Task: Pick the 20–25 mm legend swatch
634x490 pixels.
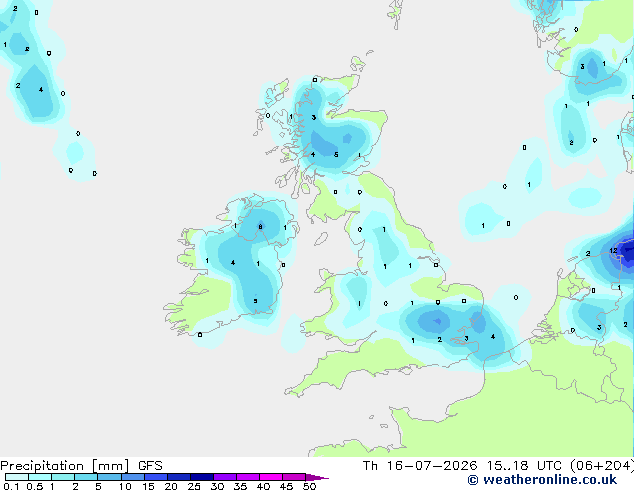Action: point(179,477)
